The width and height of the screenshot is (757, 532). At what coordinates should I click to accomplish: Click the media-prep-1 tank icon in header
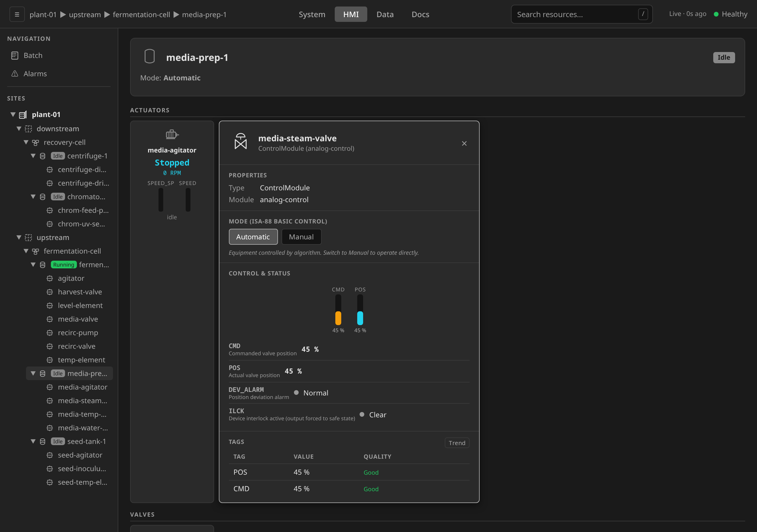(149, 56)
